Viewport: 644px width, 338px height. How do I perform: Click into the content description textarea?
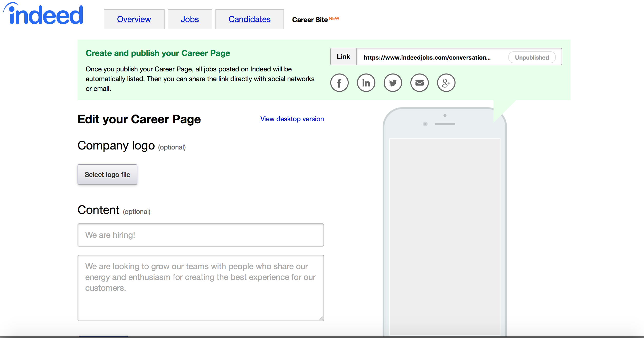(201, 288)
